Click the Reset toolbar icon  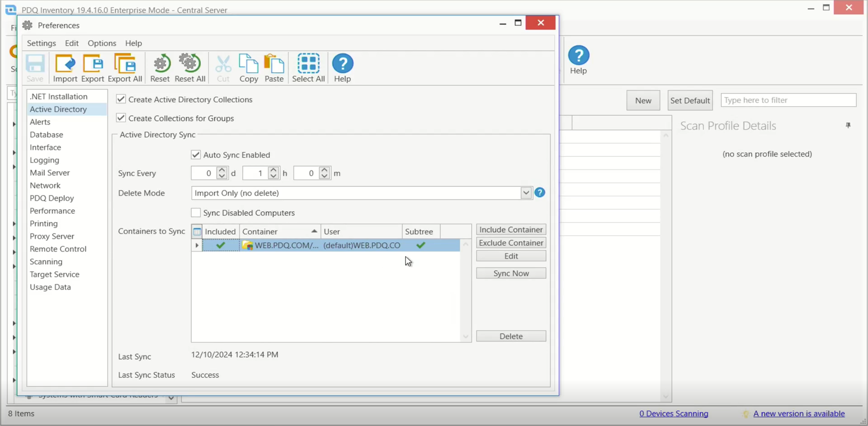160,68
